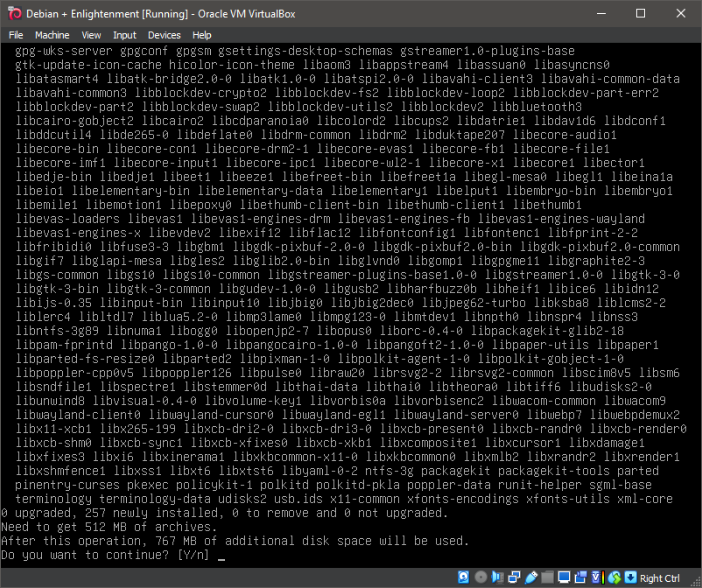Open the audio status indicator
702x588 pixels.
click(498, 577)
